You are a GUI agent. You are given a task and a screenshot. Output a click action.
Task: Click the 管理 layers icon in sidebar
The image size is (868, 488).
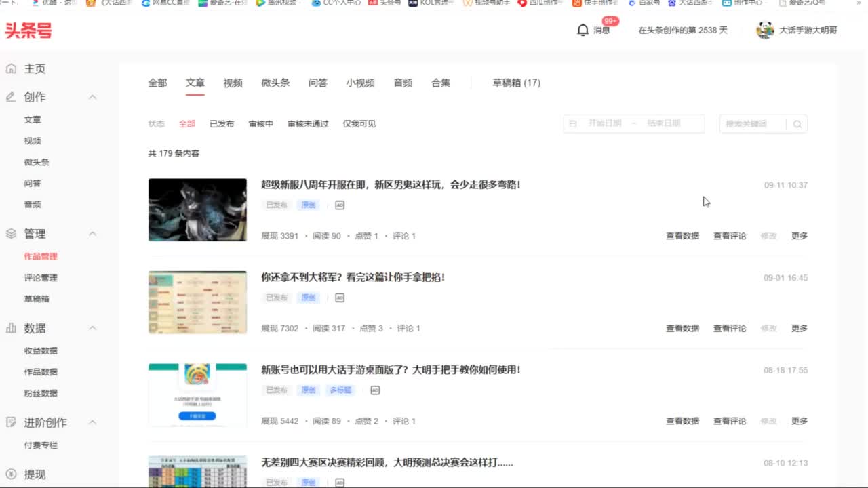[11, 233]
